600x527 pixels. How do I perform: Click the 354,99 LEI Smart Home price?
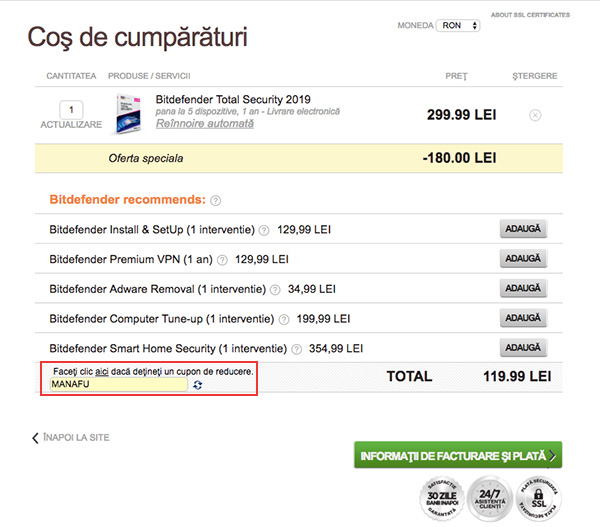pos(336,349)
